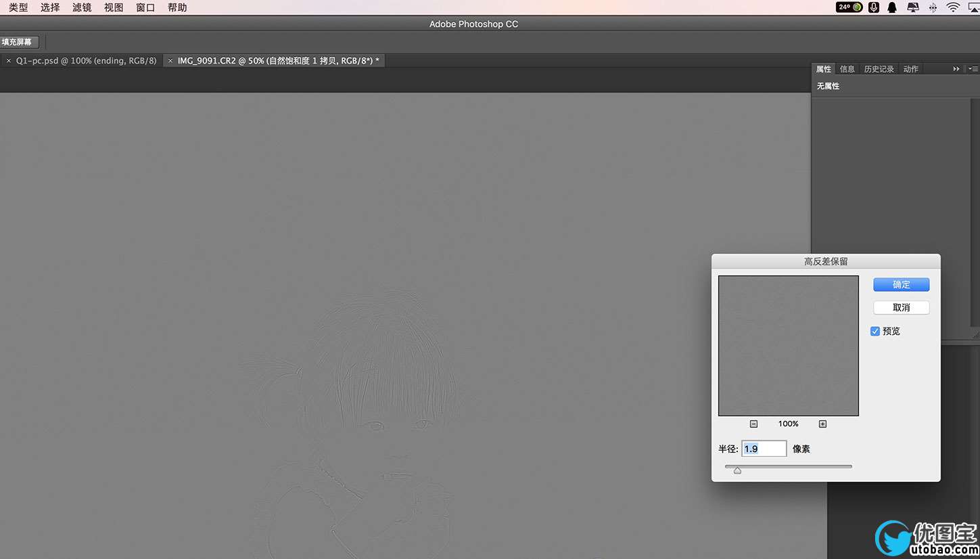
Task: Collapse panel using double-arrow icon
Action: [956, 69]
